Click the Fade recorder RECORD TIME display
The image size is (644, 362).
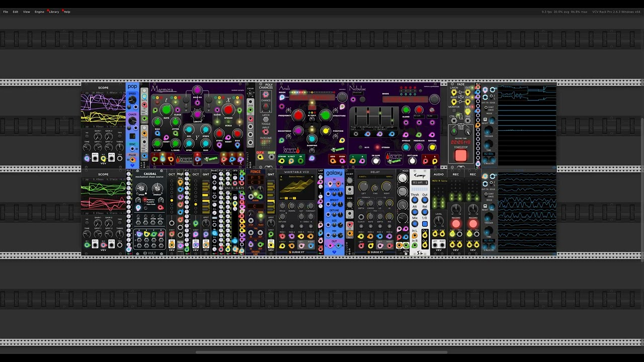pos(461,142)
